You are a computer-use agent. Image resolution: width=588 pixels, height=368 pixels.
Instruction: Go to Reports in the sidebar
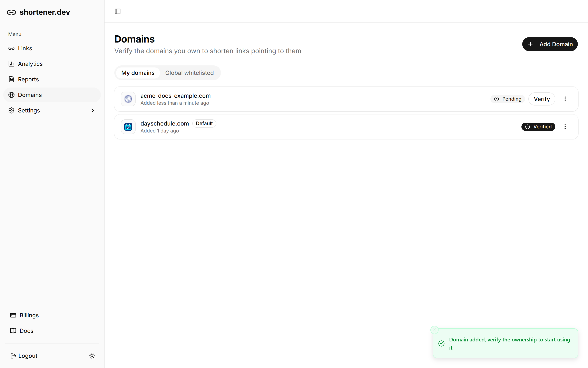(x=52, y=79)
